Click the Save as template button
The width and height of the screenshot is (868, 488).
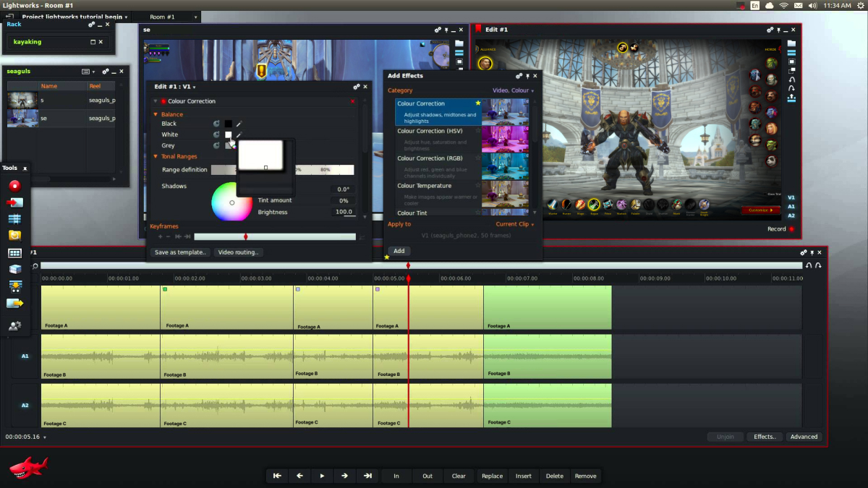coord(181,252)
